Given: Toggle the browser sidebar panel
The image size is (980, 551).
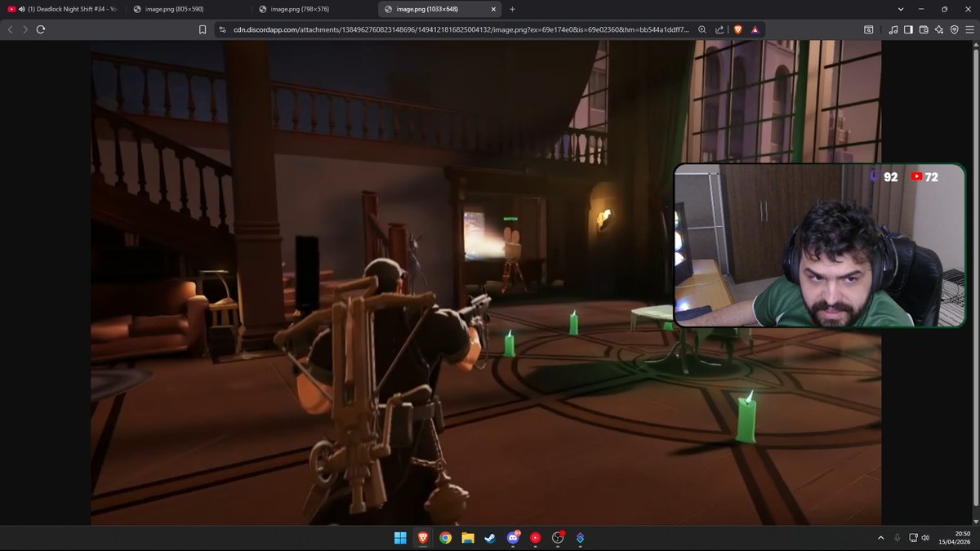Looking at the screenshot, I should click(x=908, y=29).
